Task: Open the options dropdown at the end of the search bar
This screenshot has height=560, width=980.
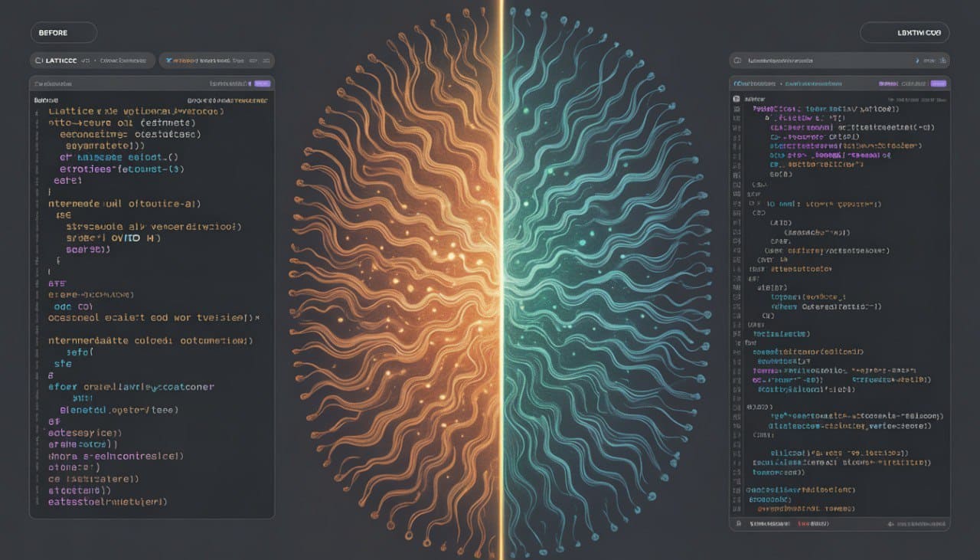Action: [942, 61]
